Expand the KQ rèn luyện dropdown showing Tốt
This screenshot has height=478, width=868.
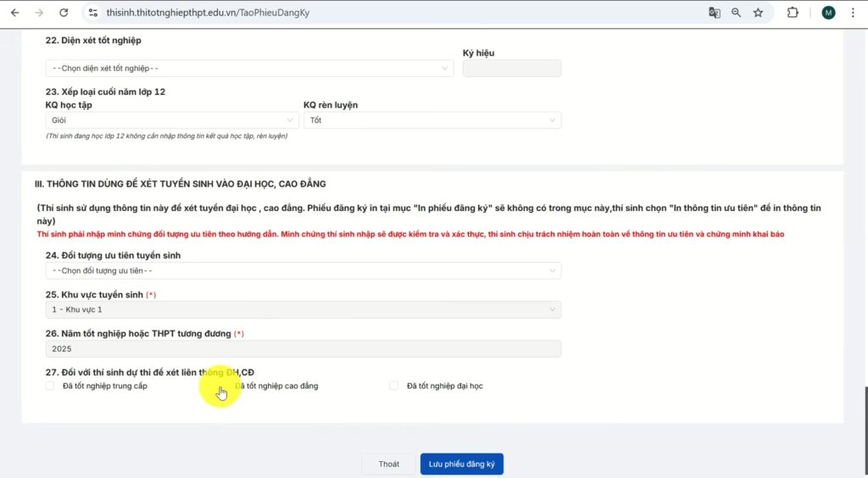pos(432,120)
